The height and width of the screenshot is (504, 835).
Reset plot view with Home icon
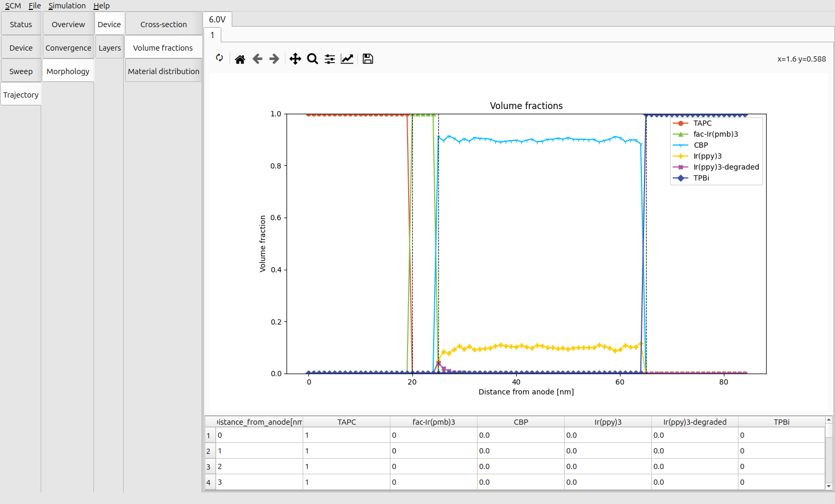(x=240, y=59)
